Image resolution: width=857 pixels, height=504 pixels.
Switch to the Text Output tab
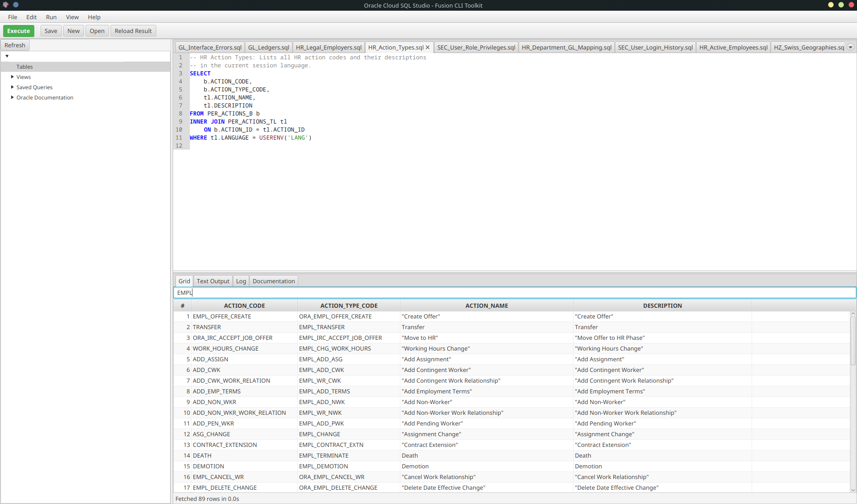(x=212, y=281)
